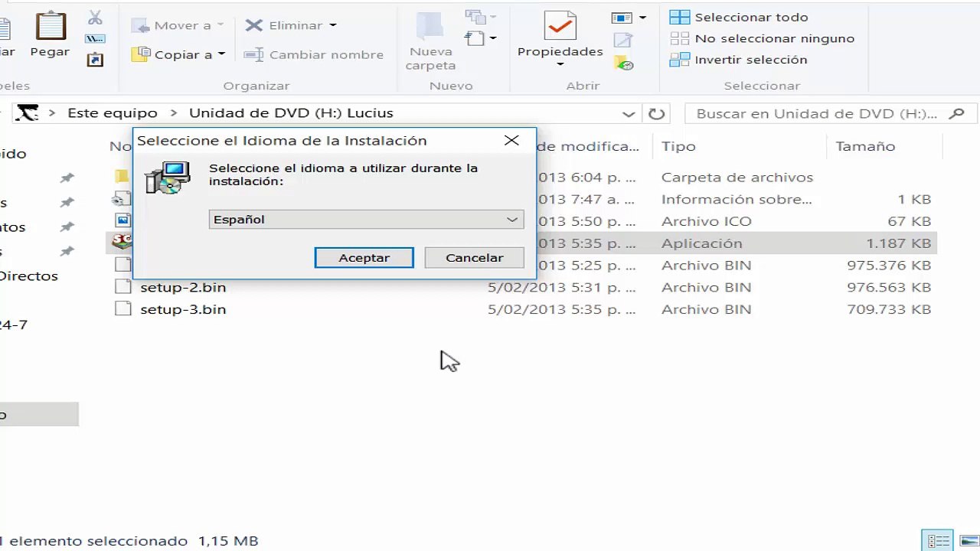Click the Cambiar nombre icon
980x551 pixels.
[x=253, y=54]
